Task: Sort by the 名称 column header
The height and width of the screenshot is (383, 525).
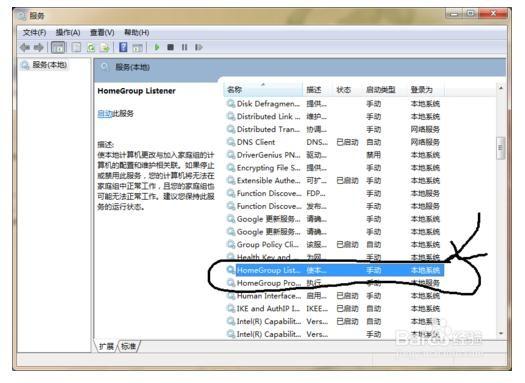Action: point(263,89)
